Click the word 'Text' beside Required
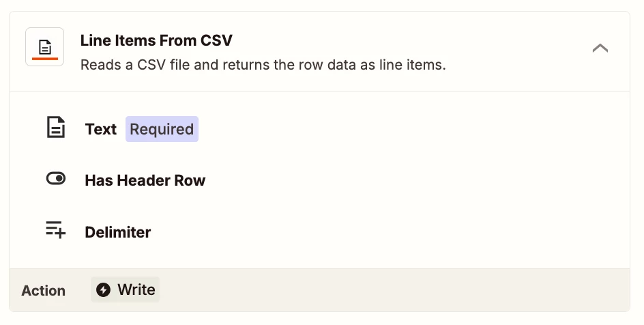Screen dimensions: 644x325 point(101,129)
